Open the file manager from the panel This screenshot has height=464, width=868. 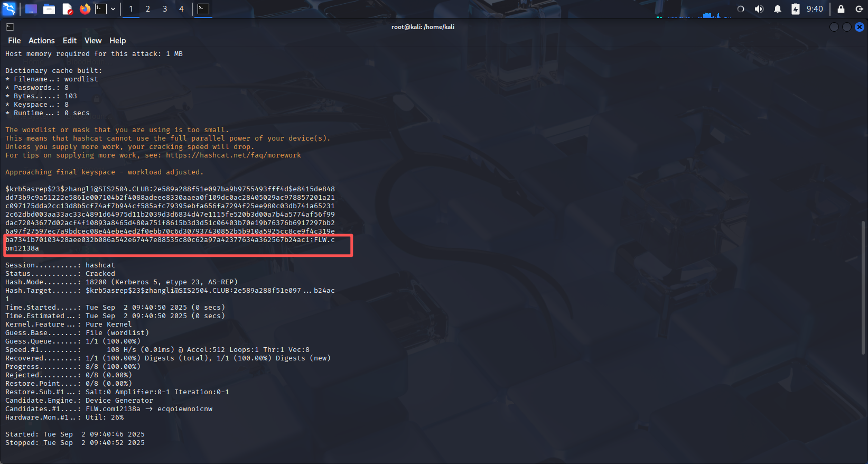[x=49, y=9]
